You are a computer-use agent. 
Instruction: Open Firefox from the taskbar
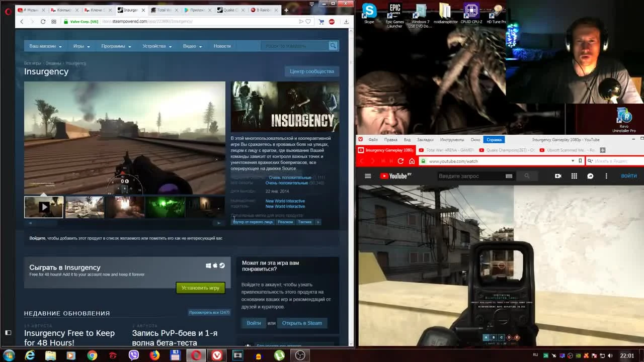154,355
